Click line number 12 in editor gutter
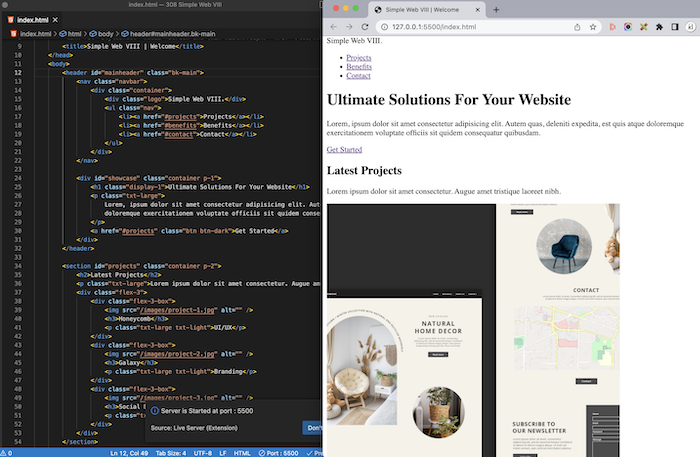The height and width of the screenshot is (457, 700). point(18,73)
